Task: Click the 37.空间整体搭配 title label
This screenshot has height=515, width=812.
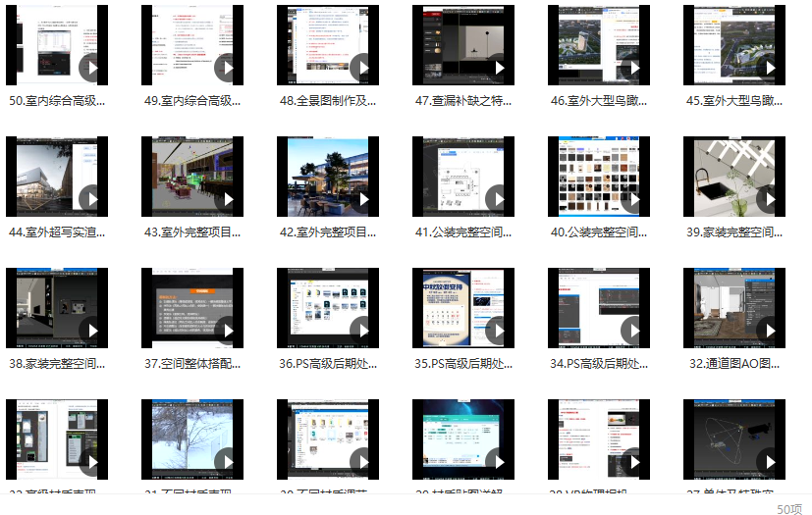Action: coord(192,364)
